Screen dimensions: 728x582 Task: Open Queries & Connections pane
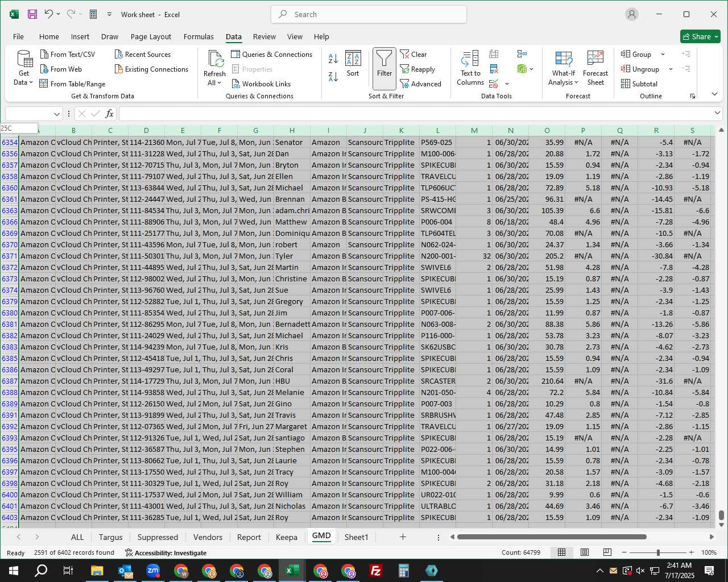(x=272, y=54)
